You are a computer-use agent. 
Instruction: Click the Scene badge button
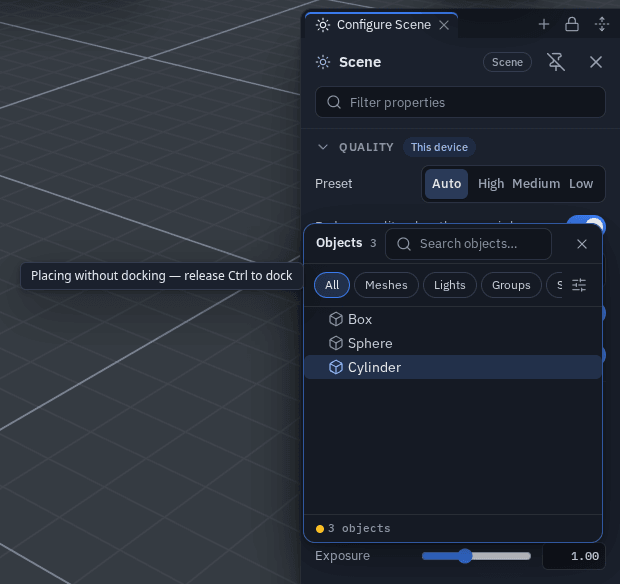click(x=507, y=62)
